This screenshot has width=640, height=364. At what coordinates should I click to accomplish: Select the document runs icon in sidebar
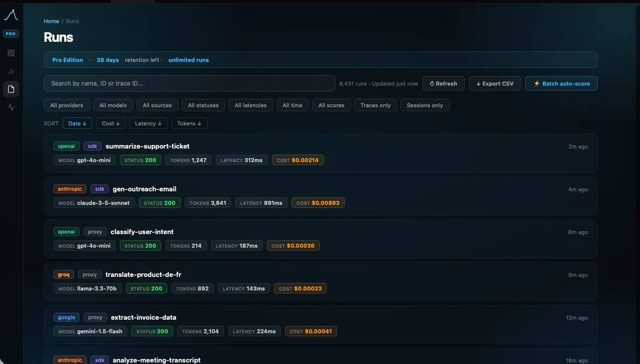(x=11, y=89)
